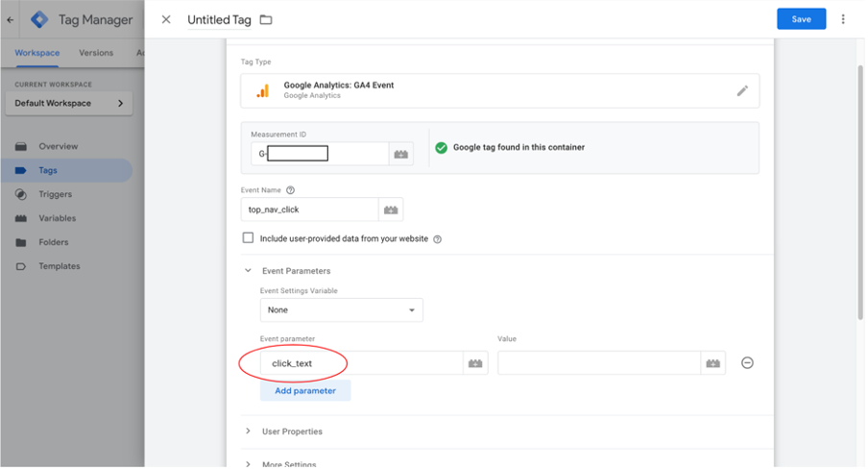Show help for Event Name
This screenshot has width=868, height=469.
click(x=290, y=190)
